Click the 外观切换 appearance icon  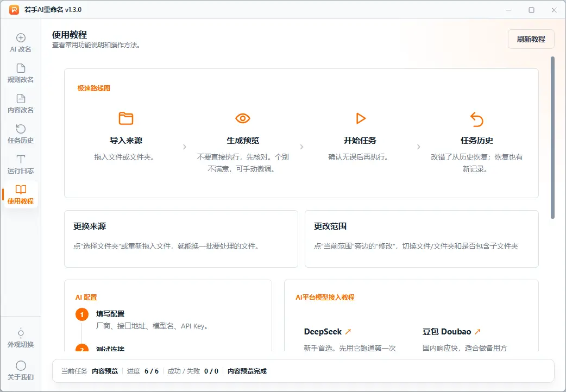point(21,332)
